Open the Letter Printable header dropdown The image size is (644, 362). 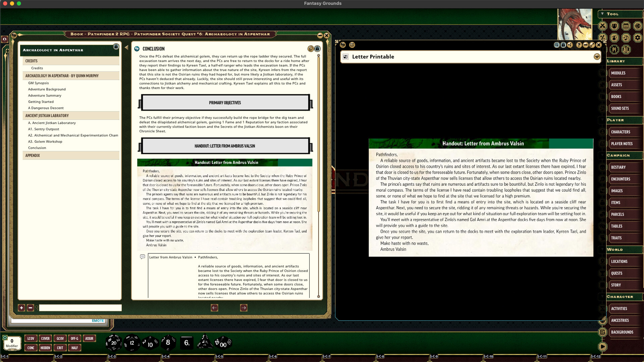coord(597,57)
